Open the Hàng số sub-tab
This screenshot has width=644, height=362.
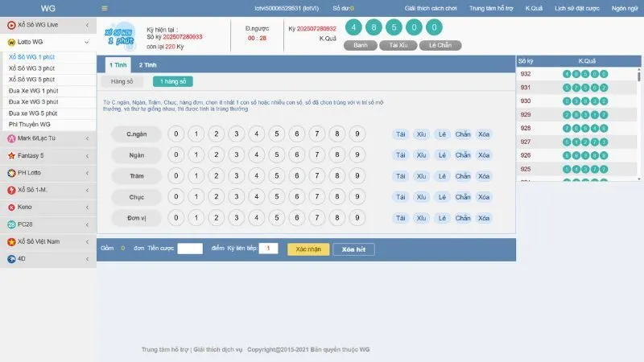(x=122, y=81)
